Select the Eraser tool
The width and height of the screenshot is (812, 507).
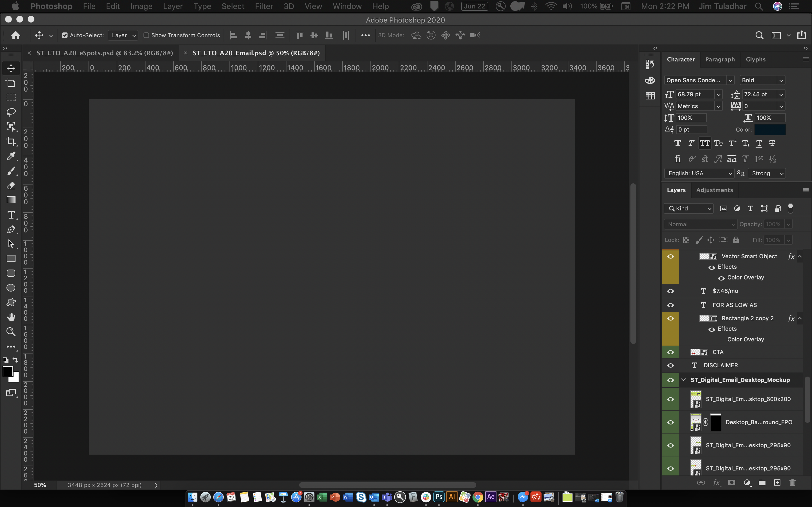tap(10, 186)
